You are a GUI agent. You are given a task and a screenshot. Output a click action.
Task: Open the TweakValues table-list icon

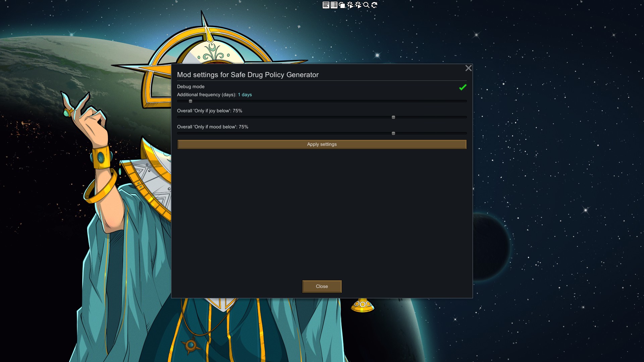click(334, 5)
